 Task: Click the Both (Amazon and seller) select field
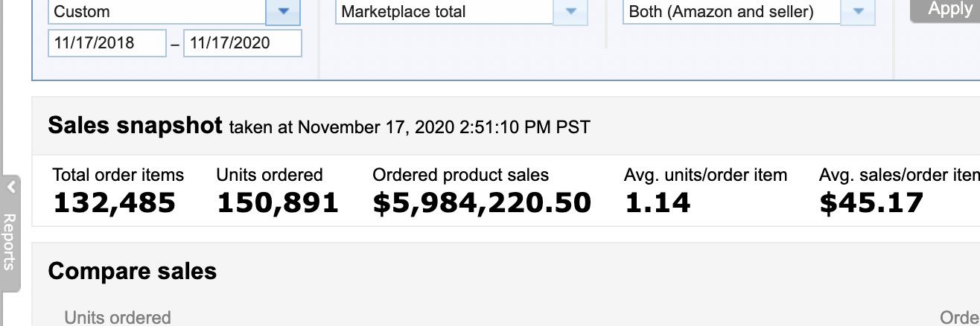(731, 12)
